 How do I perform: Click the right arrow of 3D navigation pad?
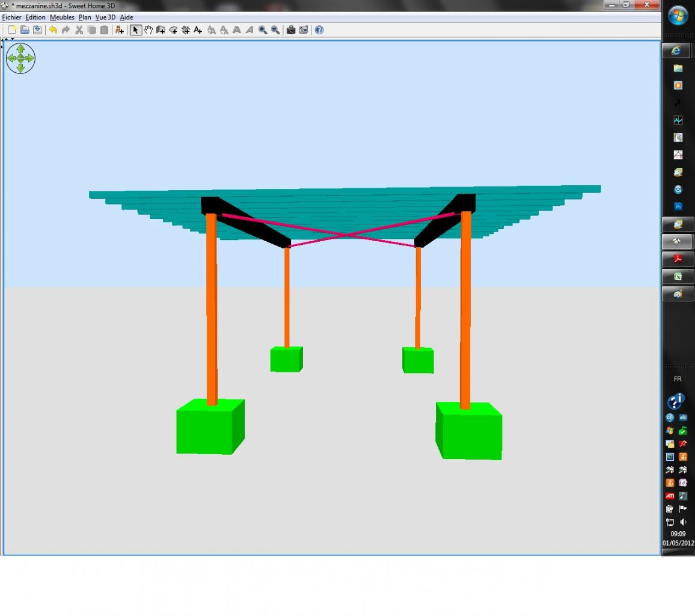point(29,58)
